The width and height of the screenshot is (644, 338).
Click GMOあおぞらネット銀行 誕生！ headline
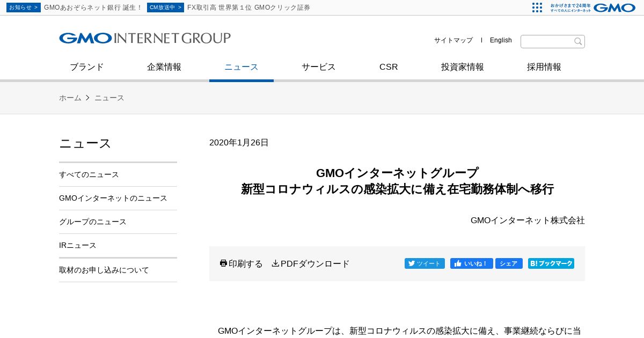(x=93, y=8)
